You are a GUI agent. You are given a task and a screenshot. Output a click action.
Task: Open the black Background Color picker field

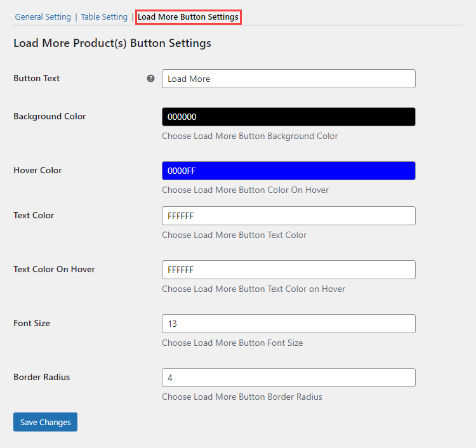pyautogui.click(x=288, y=117)
